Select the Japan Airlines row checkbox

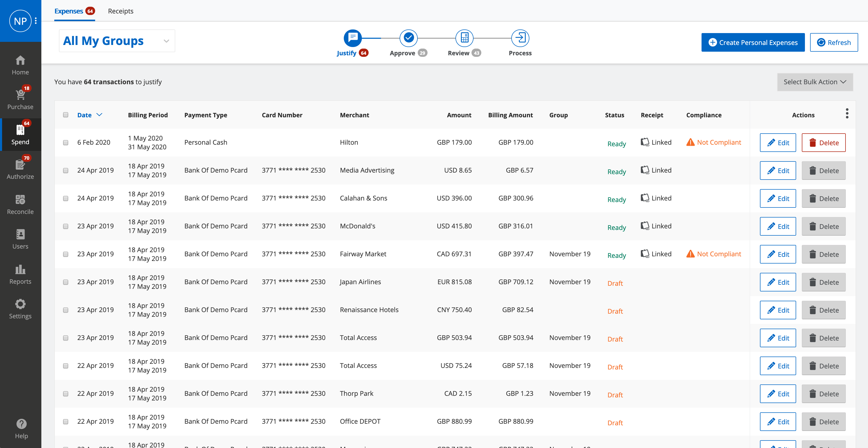coord(66,282)
